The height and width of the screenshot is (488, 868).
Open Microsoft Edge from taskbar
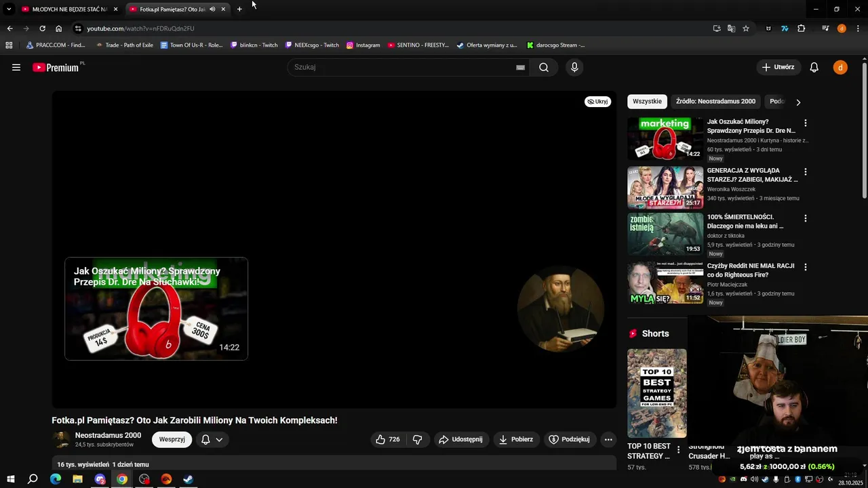click(x=56, y=479)
